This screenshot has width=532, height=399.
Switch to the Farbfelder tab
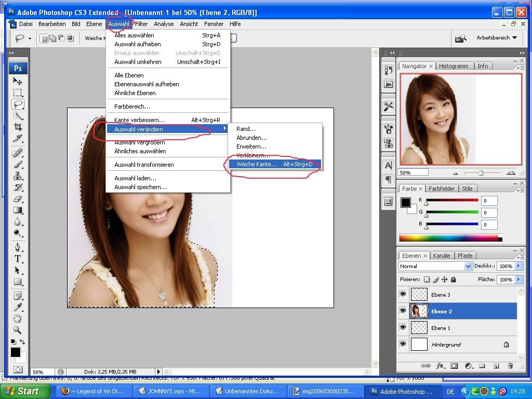pyautogui.click(x=441, y=188)
